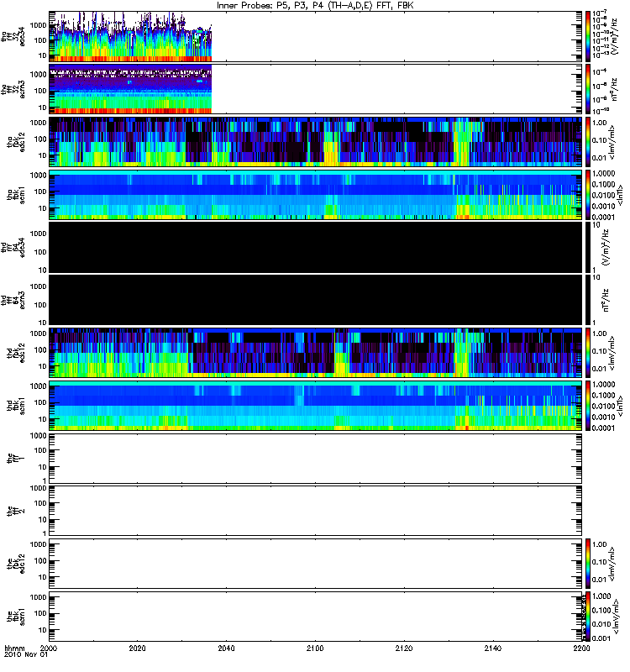Click the "tha fff 32 edc34" y-axis title
The width and height of the screenshot is (630, 672).
(13, 36)
